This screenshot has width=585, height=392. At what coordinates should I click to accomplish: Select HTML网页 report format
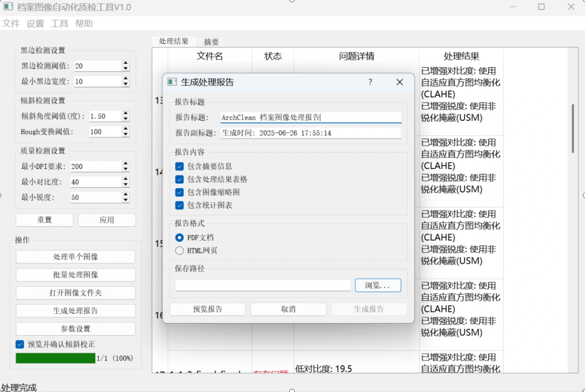tap(179, 250)
